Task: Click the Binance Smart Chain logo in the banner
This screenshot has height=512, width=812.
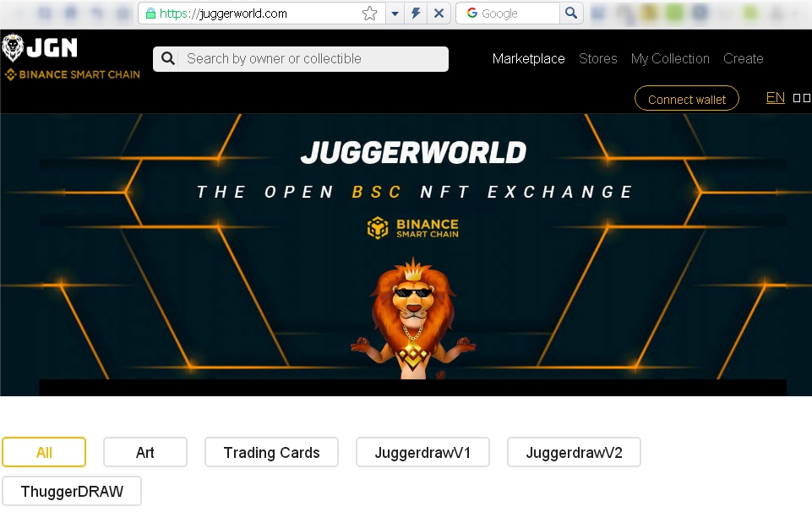Action: (412, 228)
